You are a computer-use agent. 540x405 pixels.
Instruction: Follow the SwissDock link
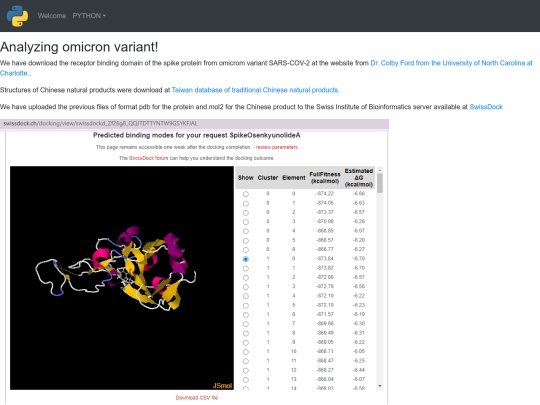point(486,107)
